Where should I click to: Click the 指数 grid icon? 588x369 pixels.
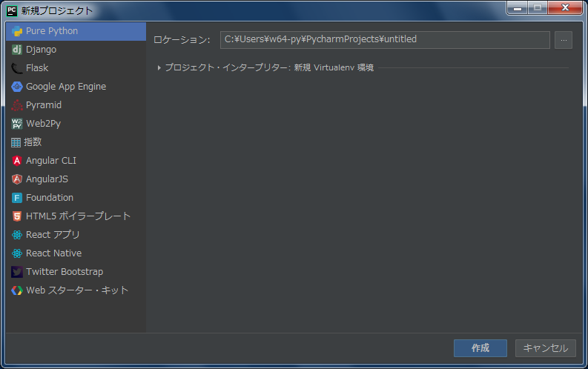tap(16, 142)
